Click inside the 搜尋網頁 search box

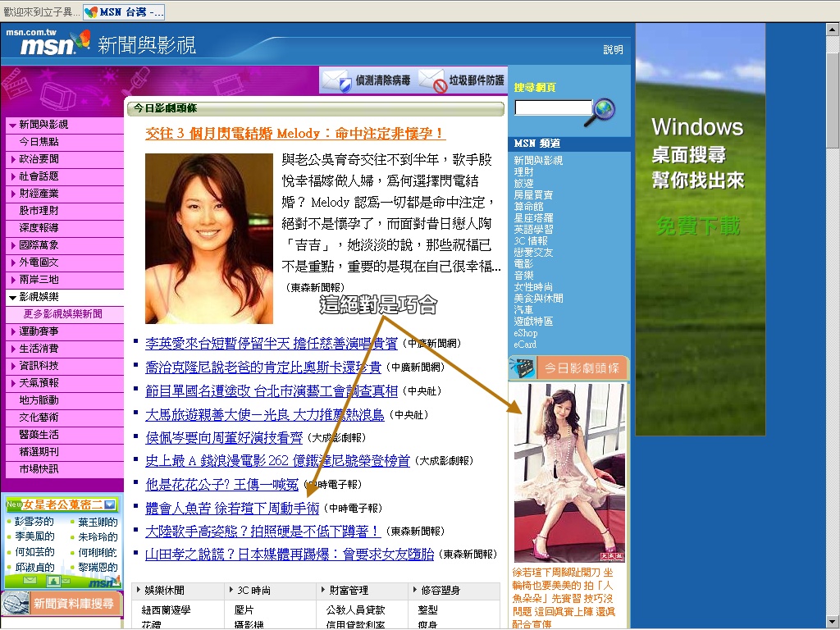(x=554, y=107)
